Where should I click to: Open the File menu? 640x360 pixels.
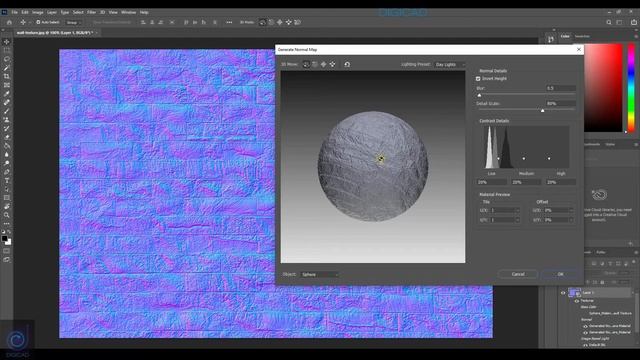click(x=15, y=12)
